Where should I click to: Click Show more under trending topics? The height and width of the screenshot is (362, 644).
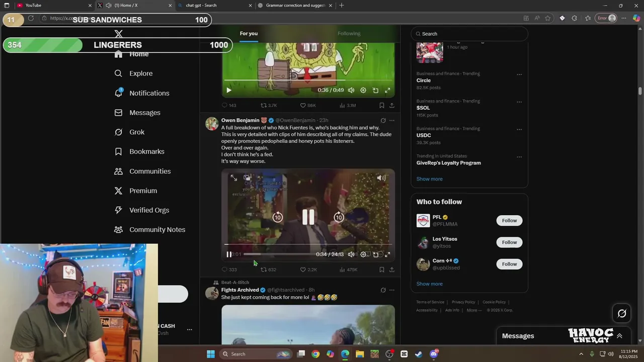pos(429,179)
